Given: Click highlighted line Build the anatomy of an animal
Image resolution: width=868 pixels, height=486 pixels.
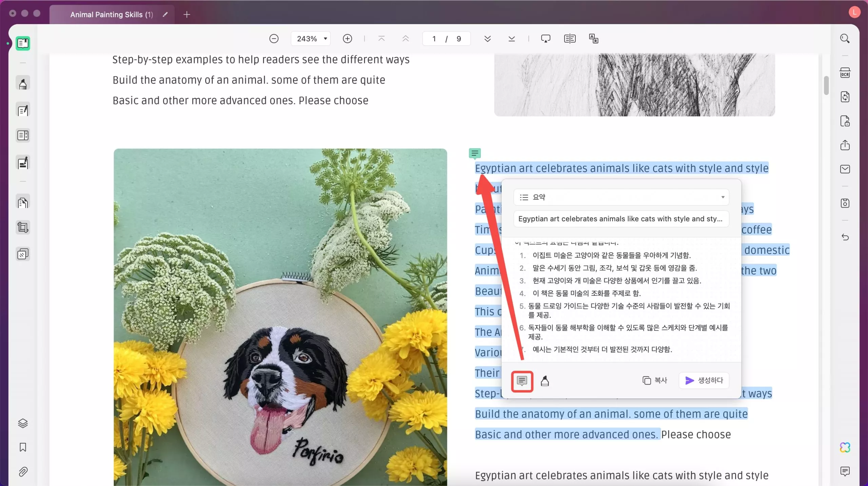Looking at the screenshot, I should [x=611, y=414].
